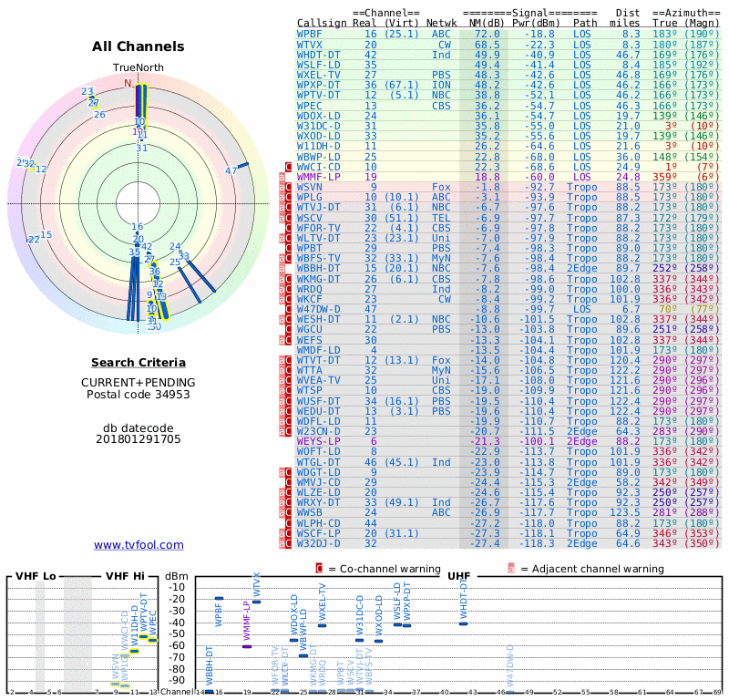
Task: Click the Callsign column header
Action: [x=322, y=23]
